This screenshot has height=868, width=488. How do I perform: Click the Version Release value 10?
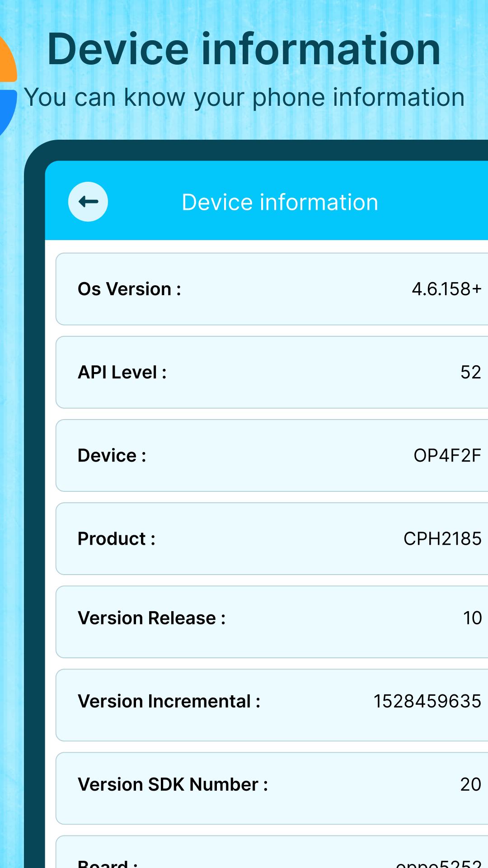[x=473, y=618]
